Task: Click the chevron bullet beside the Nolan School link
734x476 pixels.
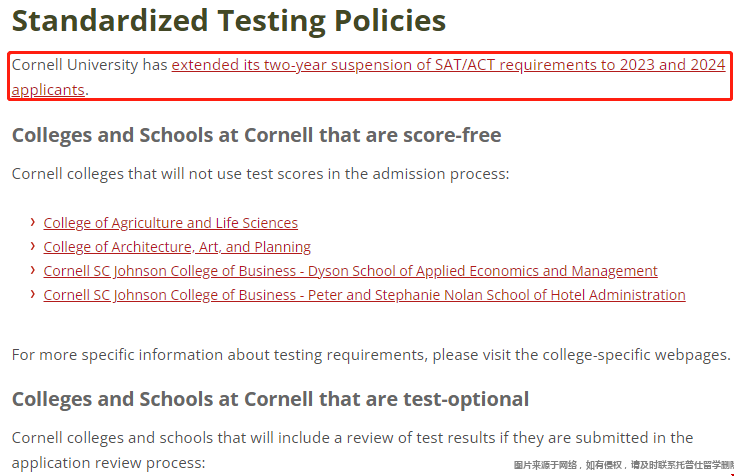Action: click(x=32, y=294)
